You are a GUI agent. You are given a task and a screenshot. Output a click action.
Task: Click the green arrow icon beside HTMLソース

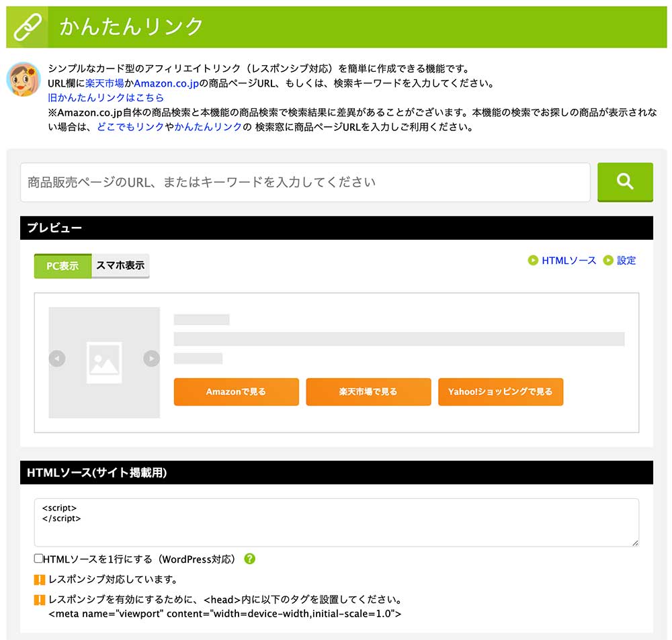tap(532, 261)
